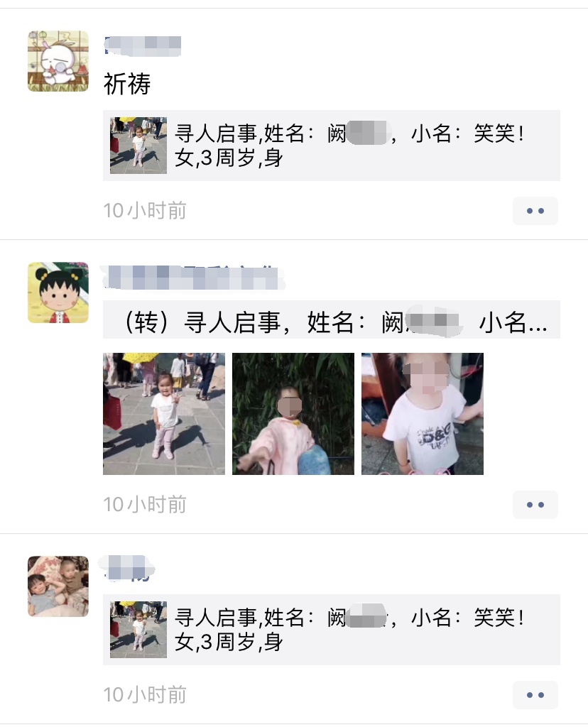
Task: View first photo of child on pavement
Action: click(164, 414)
